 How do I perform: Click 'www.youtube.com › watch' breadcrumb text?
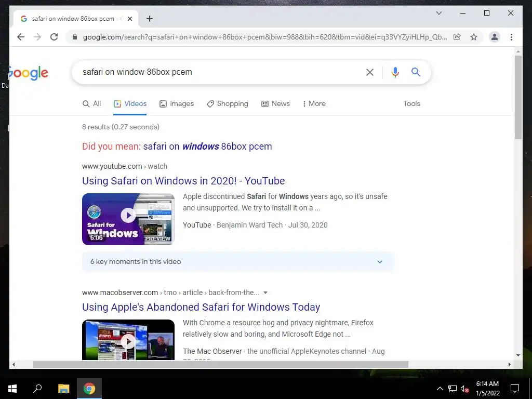(x=125, y=166)
